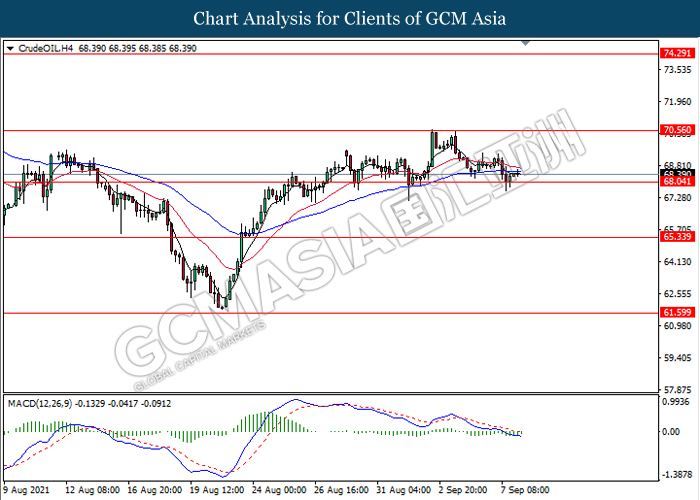Click the 71.960 price axis value
700x500 pixels.
pos(677,102)
